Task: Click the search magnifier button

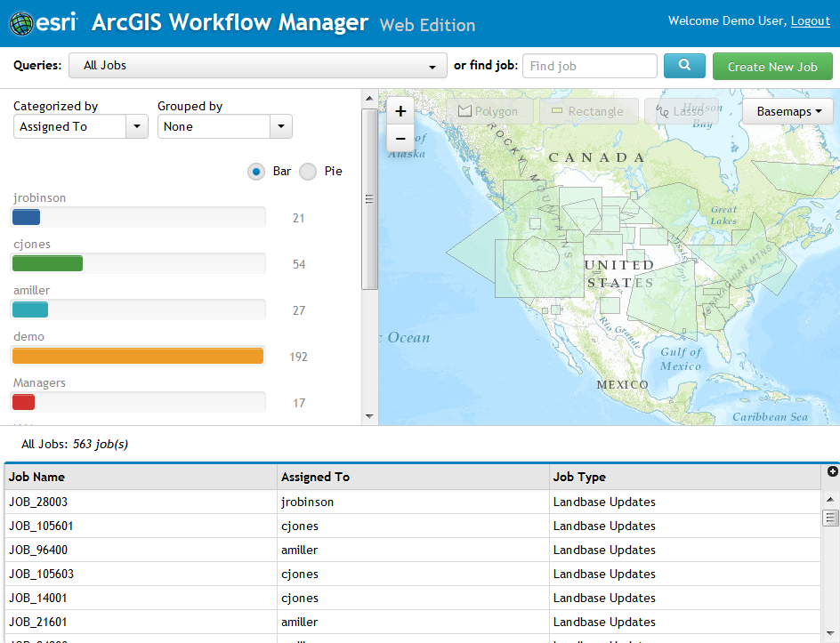Action: [684, 66]
